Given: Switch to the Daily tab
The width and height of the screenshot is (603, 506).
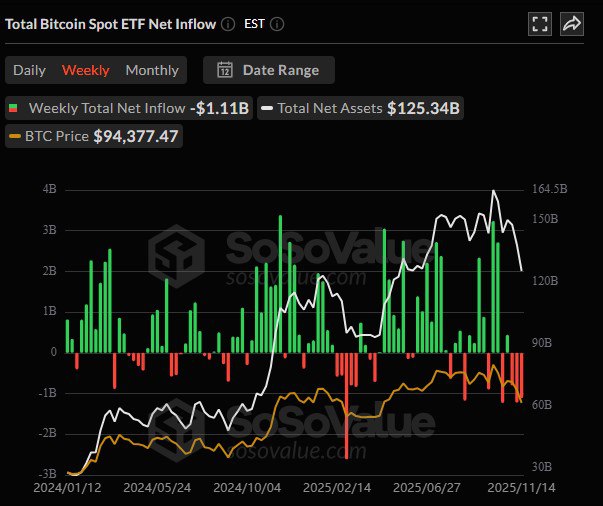Looking at the screenshot, I should pos(29,70).
